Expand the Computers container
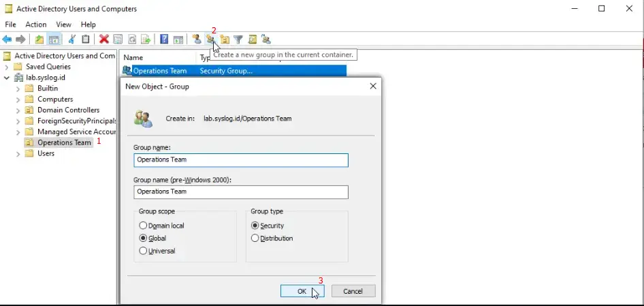 18,99
